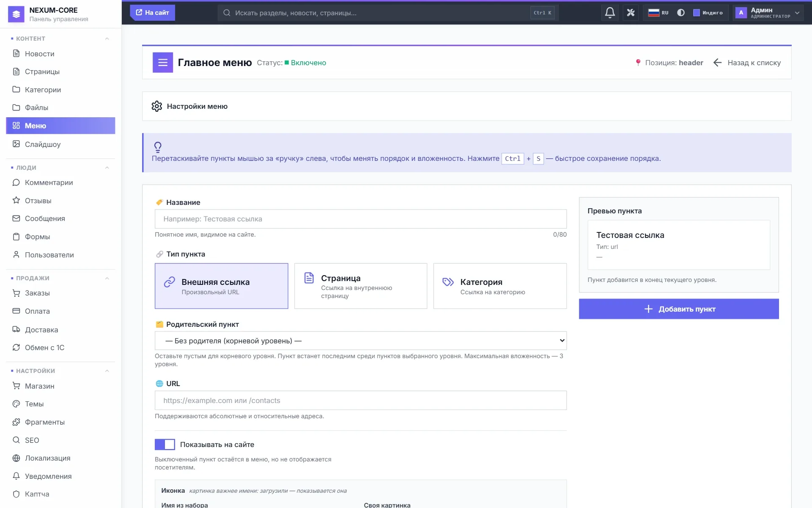Open Отзывы in sidebar
This screenshot has height=508, width=812.
pos(60,201)
